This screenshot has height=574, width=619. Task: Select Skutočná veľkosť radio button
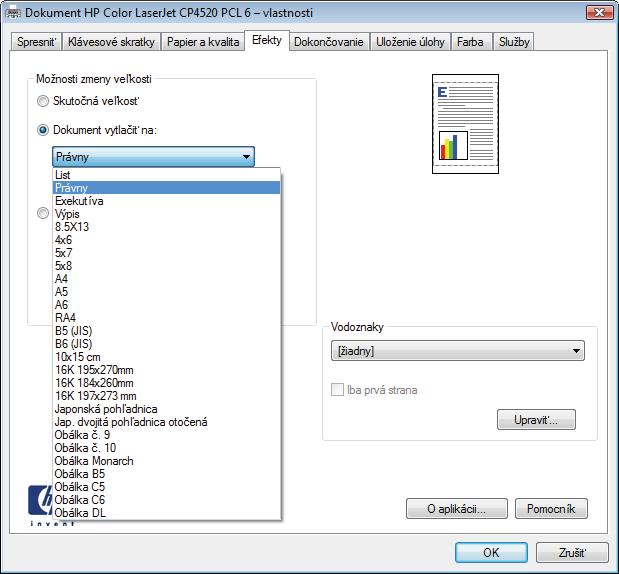43,101
